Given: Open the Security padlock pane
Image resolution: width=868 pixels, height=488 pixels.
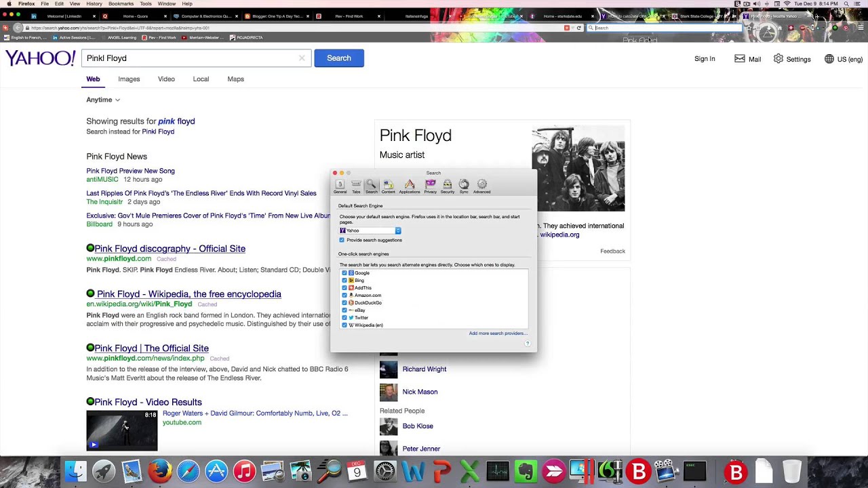Looking at the screenshot, I should [448, 186].
